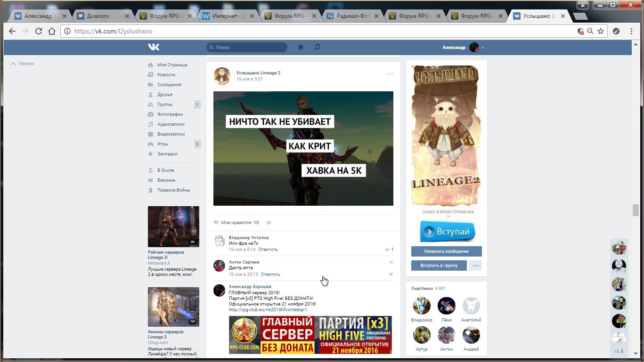
Task: Click the share megaphone icon under post
Action: (x=269, y=223)
